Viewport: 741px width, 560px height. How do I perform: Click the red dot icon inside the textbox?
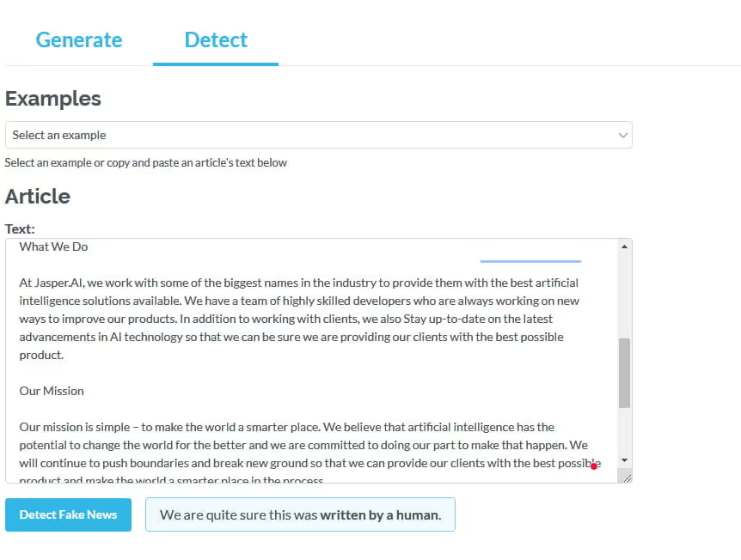(594, 466)
